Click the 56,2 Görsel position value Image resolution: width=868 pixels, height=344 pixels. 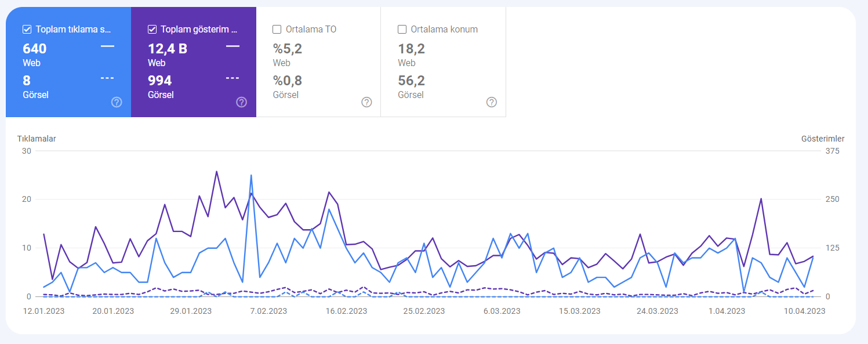[x=411, y=81]
